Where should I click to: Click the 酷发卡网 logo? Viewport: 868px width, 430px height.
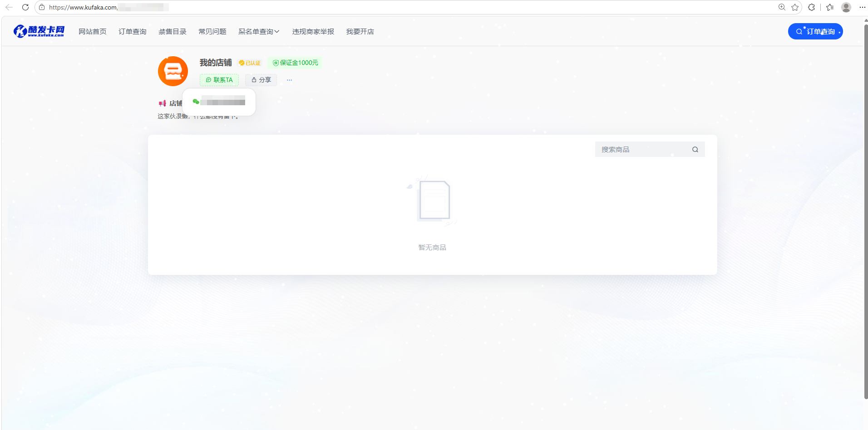pyautogui.click(x=39, y=31)
